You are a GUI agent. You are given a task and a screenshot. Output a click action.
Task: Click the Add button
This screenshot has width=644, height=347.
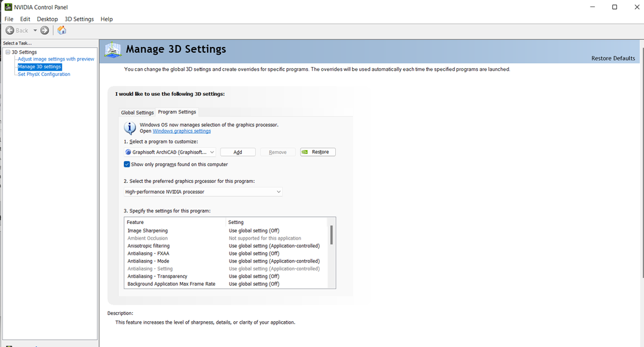coord(238,152)
